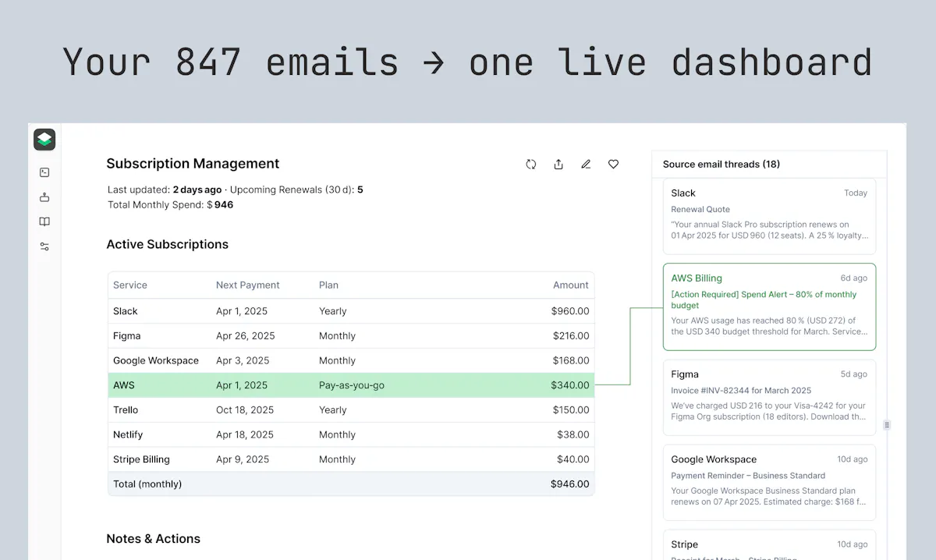Open the Google Workspace Payment Reminder thread
This screenshot has width=936, height=560.
(769, 482)
